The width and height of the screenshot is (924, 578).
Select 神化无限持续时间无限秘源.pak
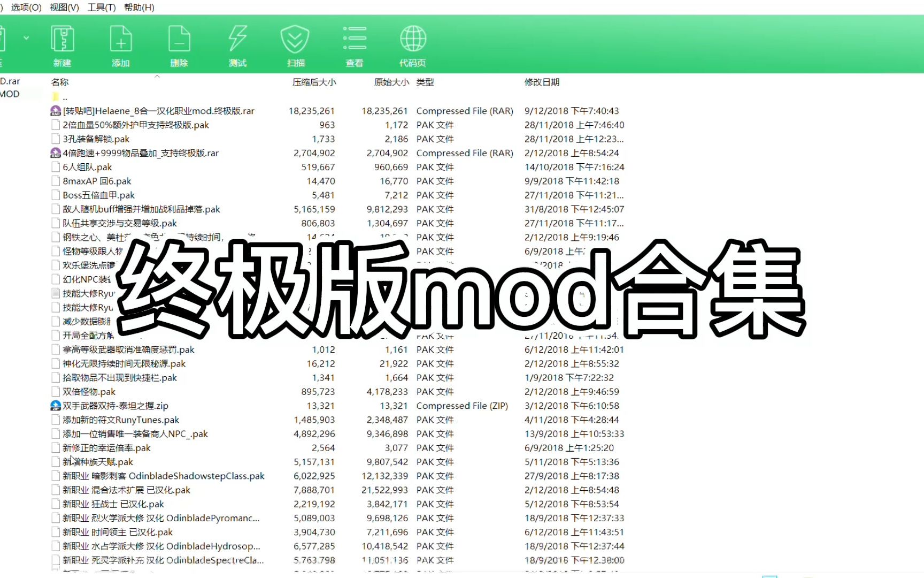click(x=124, y=363)
